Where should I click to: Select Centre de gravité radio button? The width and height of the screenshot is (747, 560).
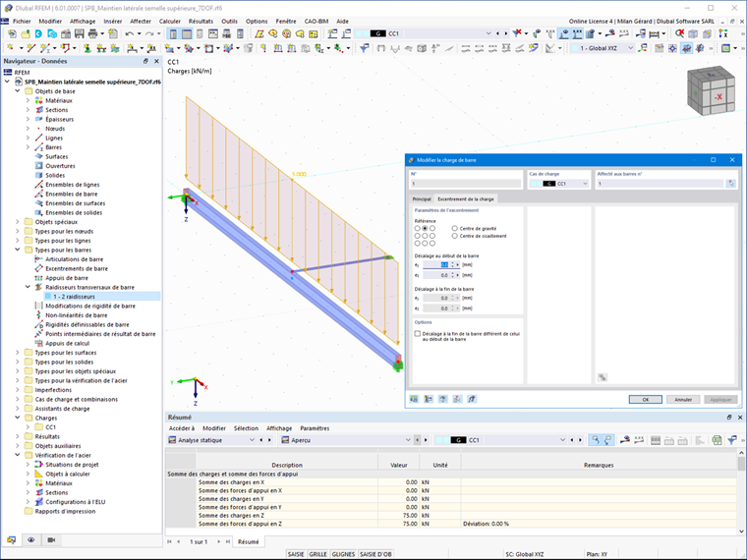click(x=454, y=229)
